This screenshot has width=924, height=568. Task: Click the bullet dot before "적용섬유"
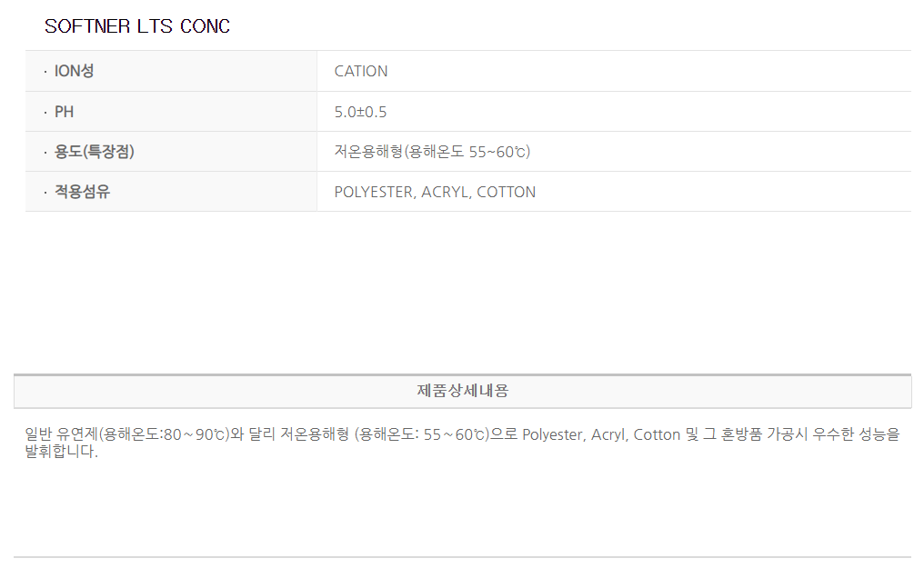(x=45, y=193)
